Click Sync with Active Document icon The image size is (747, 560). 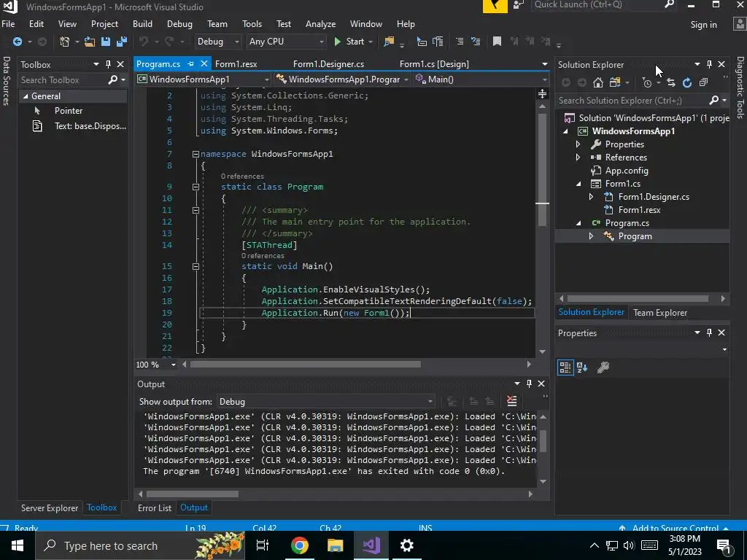(671, 83)
